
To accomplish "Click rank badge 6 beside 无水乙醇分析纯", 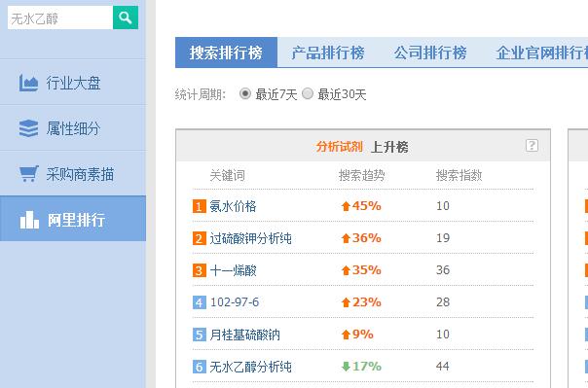I will [x=200, y=367].
